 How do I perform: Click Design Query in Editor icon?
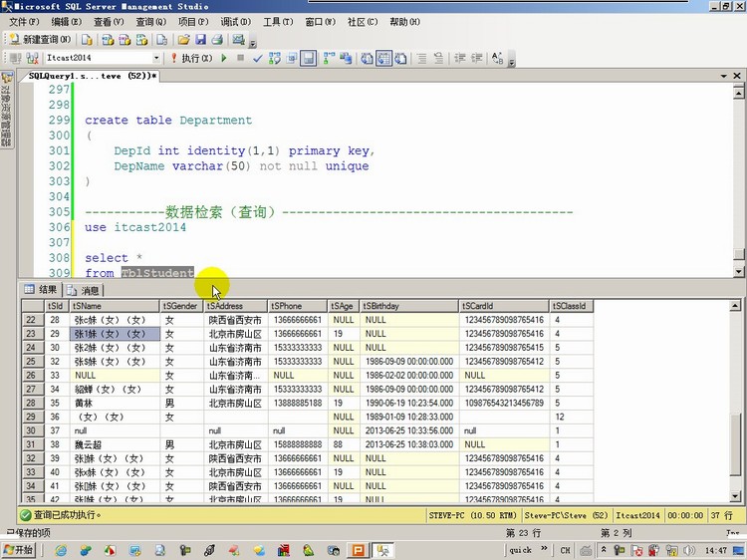[x=292, y=58]
